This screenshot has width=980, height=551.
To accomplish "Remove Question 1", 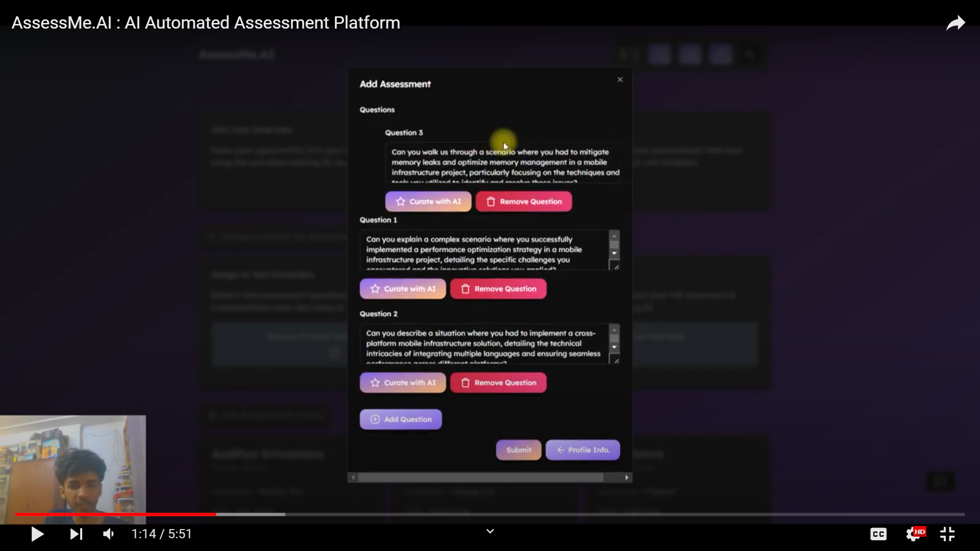I will tap(498, 289).
